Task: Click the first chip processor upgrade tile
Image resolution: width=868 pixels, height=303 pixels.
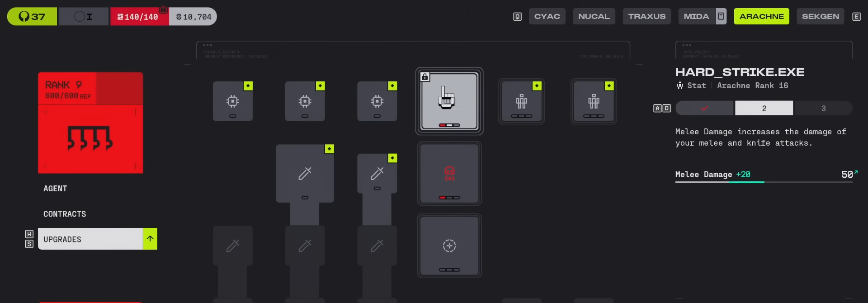Action: pyautogui.click(x=233, y=101)
